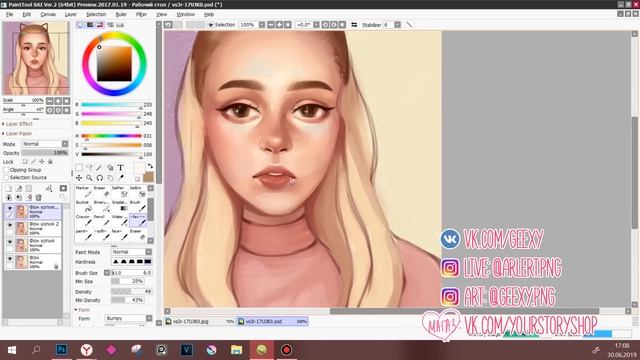Enable the Clipping Group checkbox

pos(6,170)
